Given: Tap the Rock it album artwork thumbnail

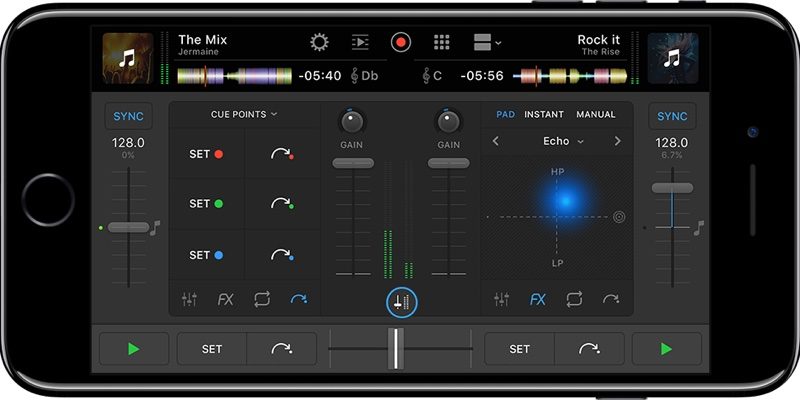Looking at the screenshot, I should point(673,58).
